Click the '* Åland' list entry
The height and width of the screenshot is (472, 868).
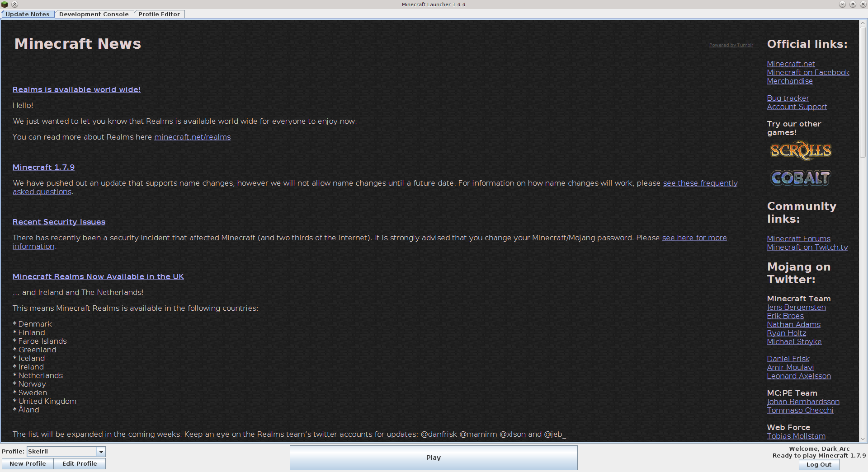26,410
